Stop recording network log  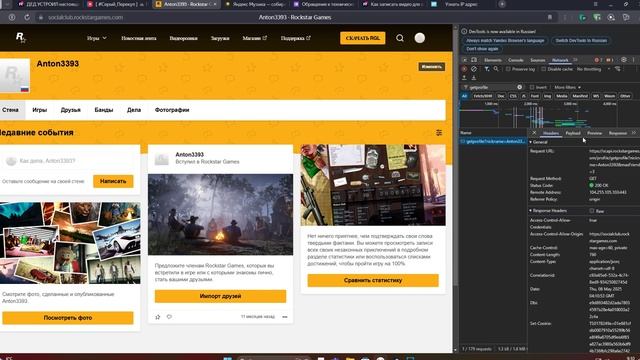[x=464, y=69]
